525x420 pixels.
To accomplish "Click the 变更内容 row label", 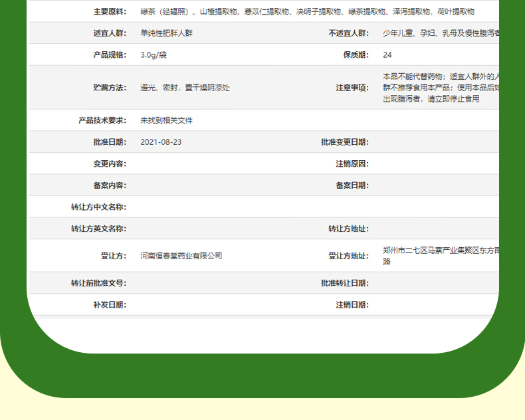I will click(x=110, y=163).
